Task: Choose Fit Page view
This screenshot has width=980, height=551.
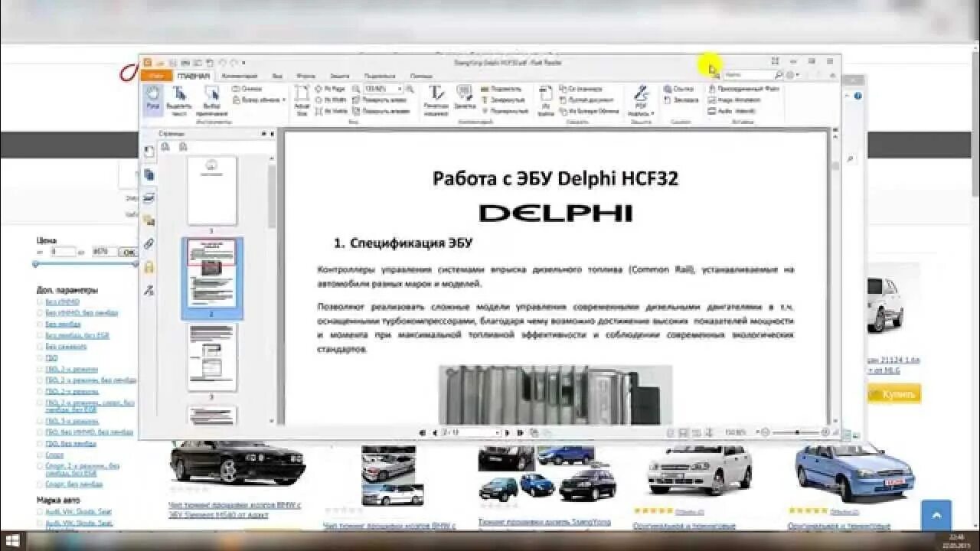Action: click(x=331, y=89)
